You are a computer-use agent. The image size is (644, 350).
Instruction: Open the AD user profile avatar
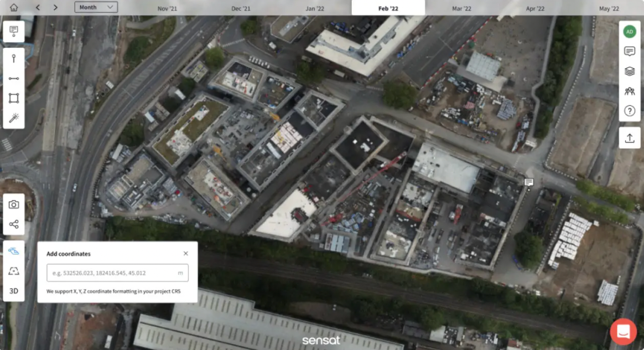click(629, 32)
